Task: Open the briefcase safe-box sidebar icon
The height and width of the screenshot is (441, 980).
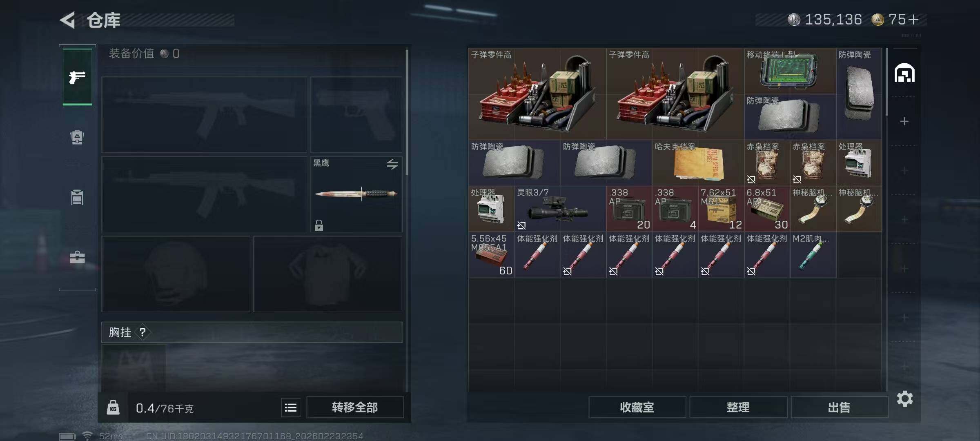Action: coord(77,257)
